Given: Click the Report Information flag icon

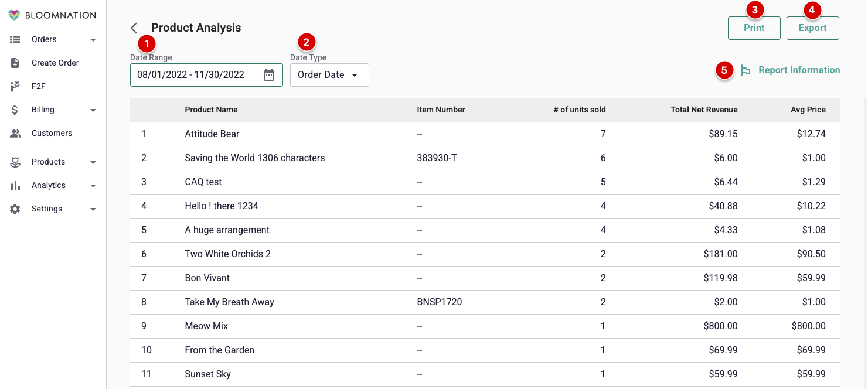Looking at the screenshot, I should pos(746,70).
